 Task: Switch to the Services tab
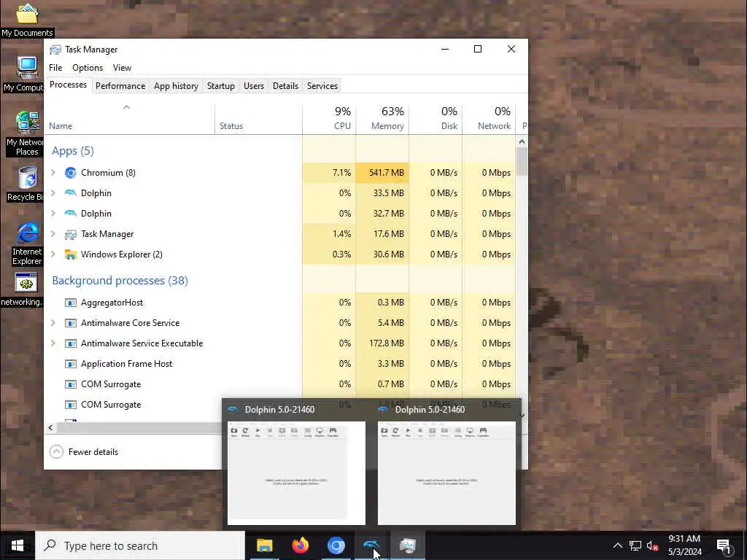[x=322, y=86]
